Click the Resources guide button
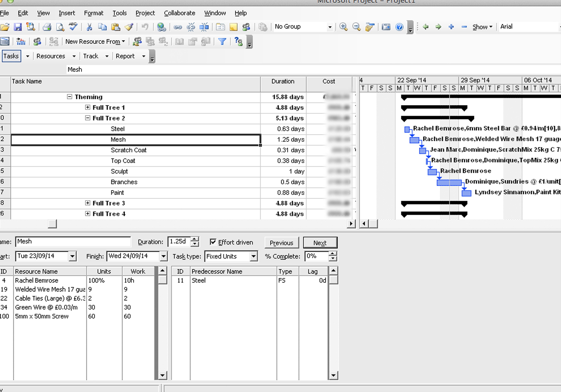The height and width of the screenshot is (392, 561). tap(51, 56)
